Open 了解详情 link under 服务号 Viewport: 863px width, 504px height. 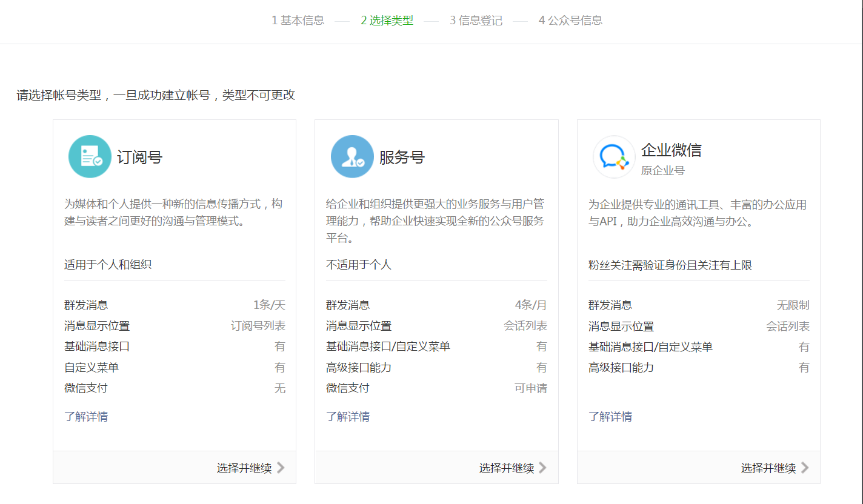[348, 417]
